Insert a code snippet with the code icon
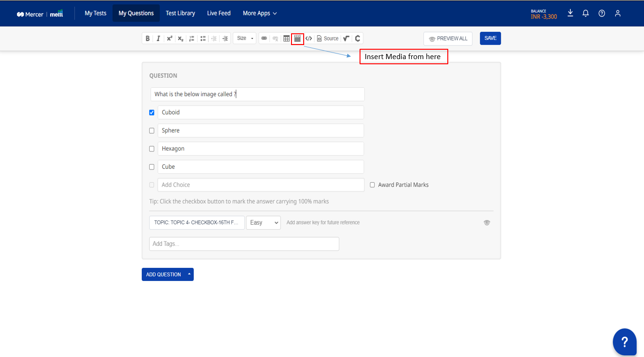 pos(308,38)
